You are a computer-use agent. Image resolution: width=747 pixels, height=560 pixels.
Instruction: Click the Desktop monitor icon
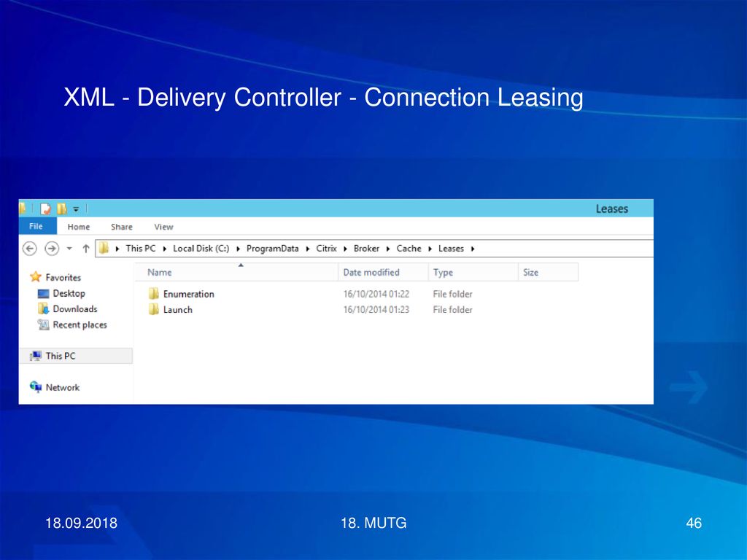click(43, 294)
